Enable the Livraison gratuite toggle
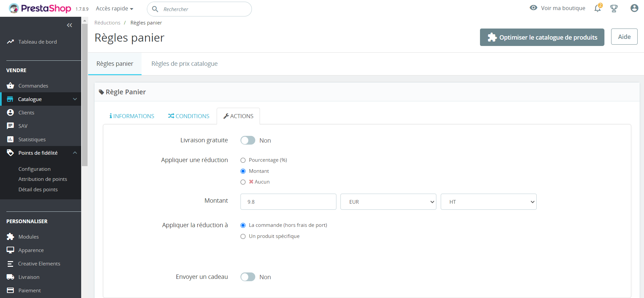Viewport: 644px width, 298px height. coord(248,140)
